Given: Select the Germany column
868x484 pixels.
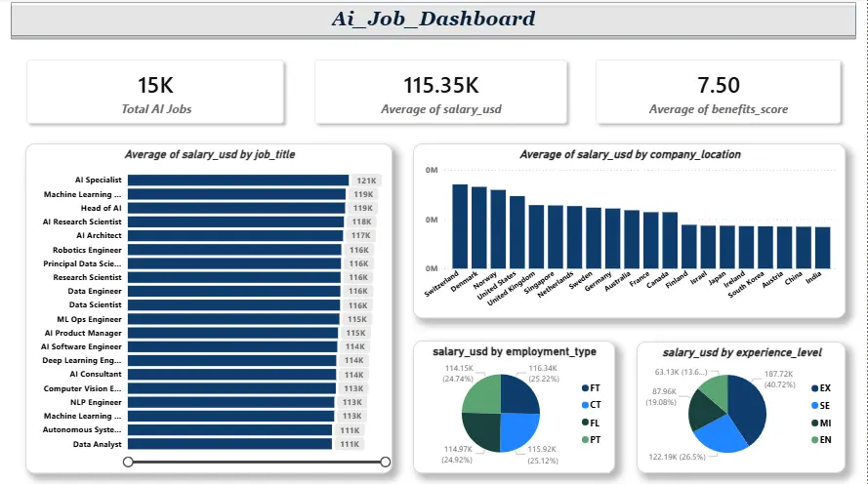Looking at the screenshot, I should 613,238.
